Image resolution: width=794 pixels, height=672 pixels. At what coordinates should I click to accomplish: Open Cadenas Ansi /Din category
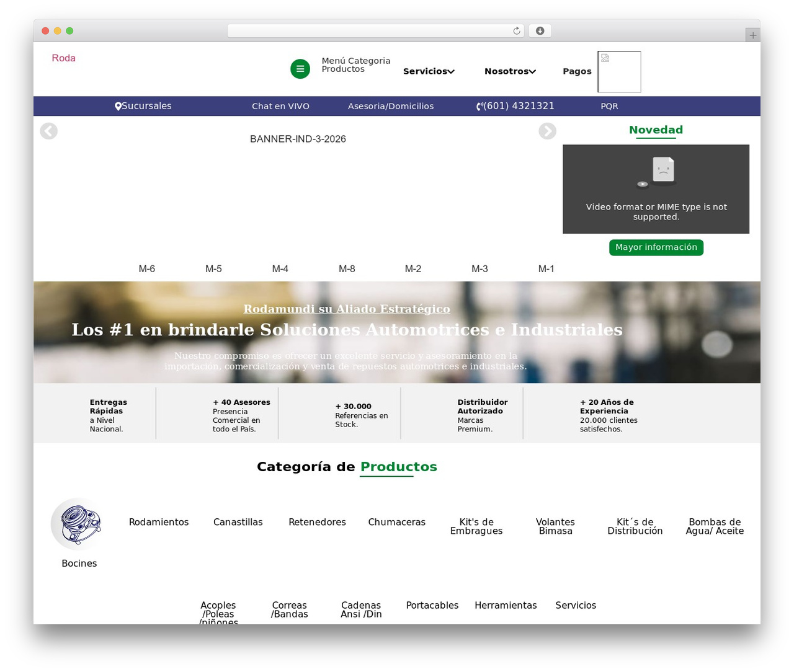pyautogui.click(x=361, y=609)
